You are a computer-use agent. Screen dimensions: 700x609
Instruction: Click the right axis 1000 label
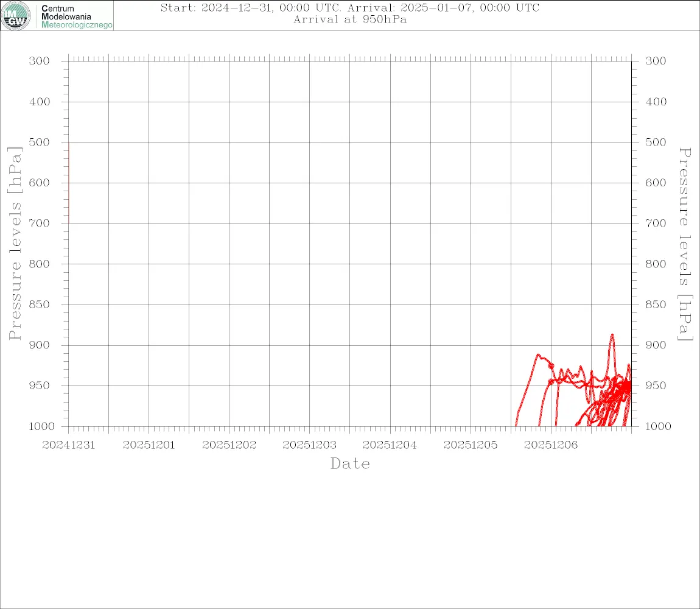[x=659, y=426]
